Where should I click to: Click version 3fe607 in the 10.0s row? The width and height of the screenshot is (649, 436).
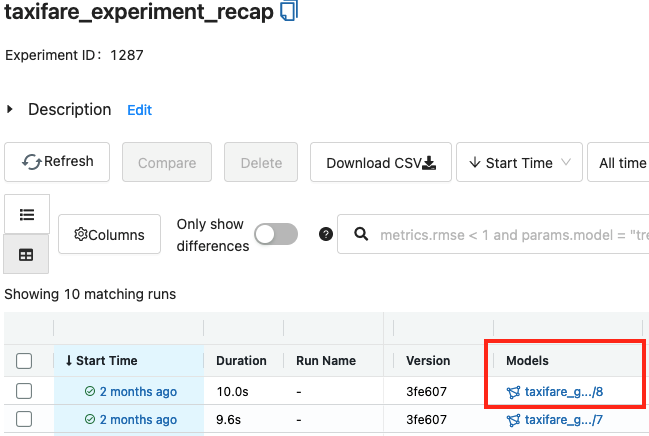pyautogui.click(x=426, y=391)
